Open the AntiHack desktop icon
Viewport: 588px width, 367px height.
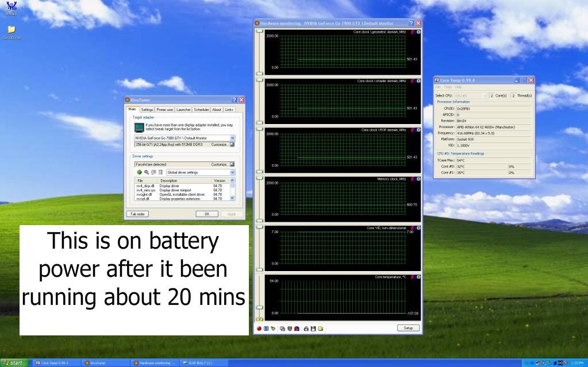[11, 8]
